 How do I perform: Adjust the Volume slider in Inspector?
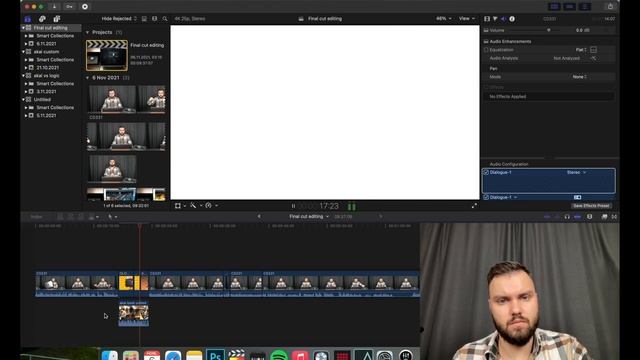549,31
